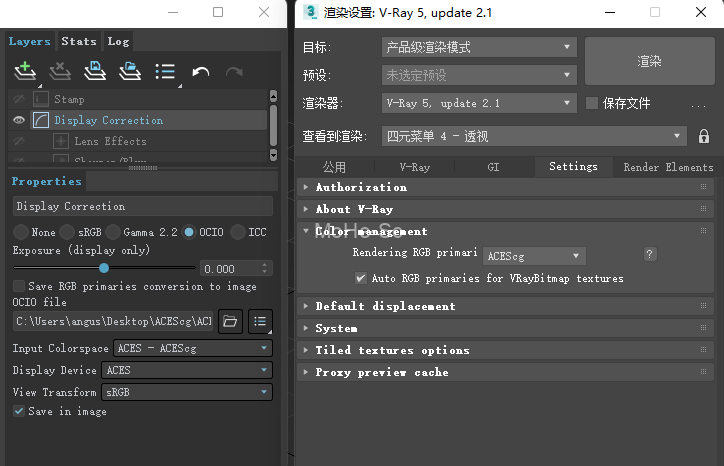Toggle Auto RGB primaries for VRayBitmap textures
Image resolution: width=724 pixels, height=466 pixels.
[x=361, y=278]
